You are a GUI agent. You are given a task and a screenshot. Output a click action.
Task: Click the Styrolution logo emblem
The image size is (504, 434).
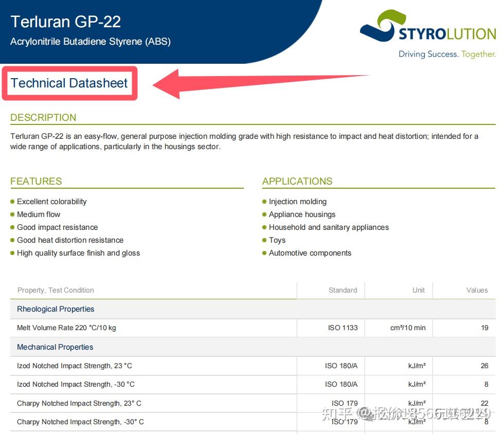click(383, 26)
